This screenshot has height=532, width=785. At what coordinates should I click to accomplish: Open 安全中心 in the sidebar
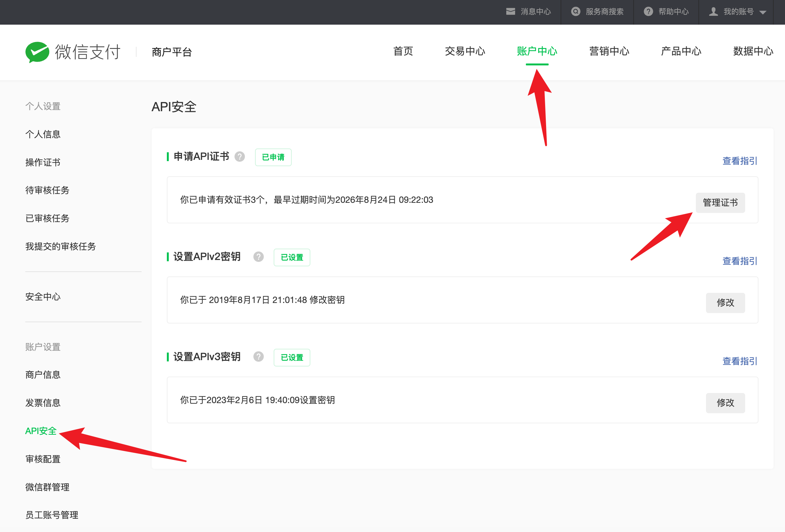tap(43, 297)
